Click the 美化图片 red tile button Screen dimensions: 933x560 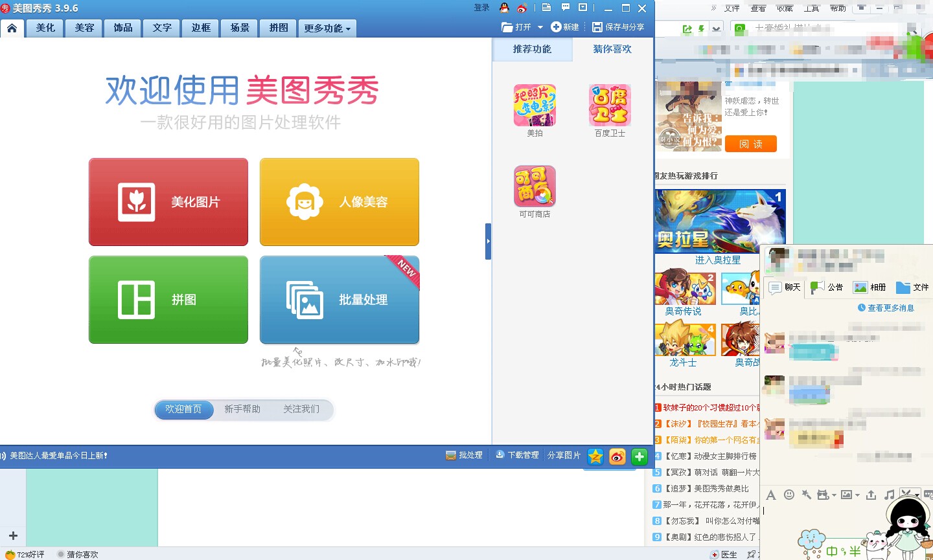(168, 202)
